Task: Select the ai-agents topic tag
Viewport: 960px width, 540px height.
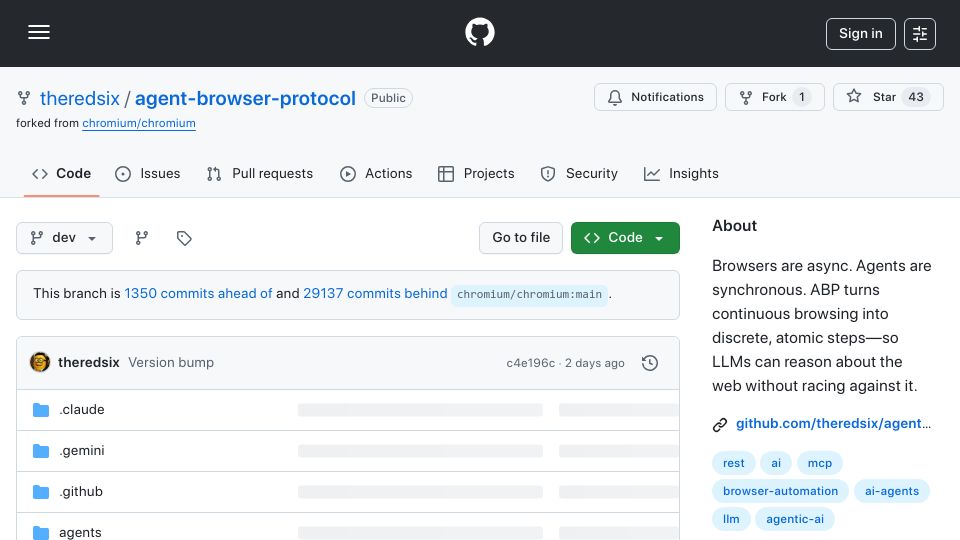Action: pyautogui.click(x=891, y=491)
